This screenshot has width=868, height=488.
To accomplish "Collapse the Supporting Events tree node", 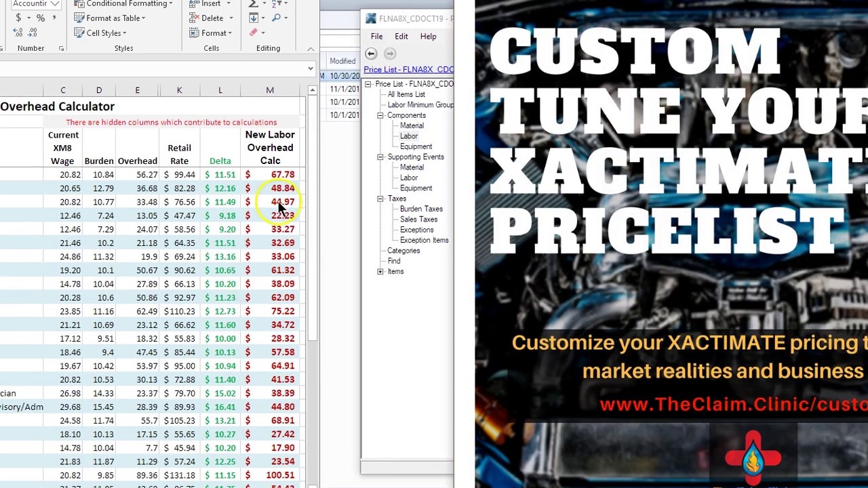I will 380,157.
